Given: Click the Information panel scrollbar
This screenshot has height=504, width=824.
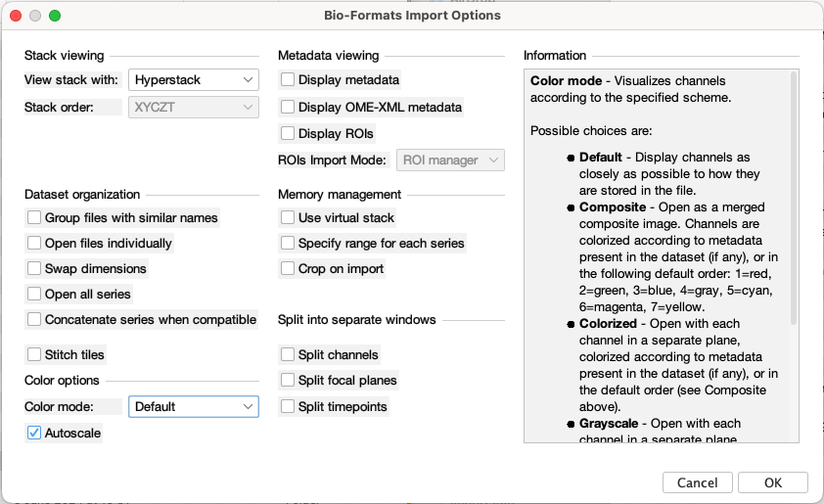Looking at the screenshot, I should click(793, 198).
